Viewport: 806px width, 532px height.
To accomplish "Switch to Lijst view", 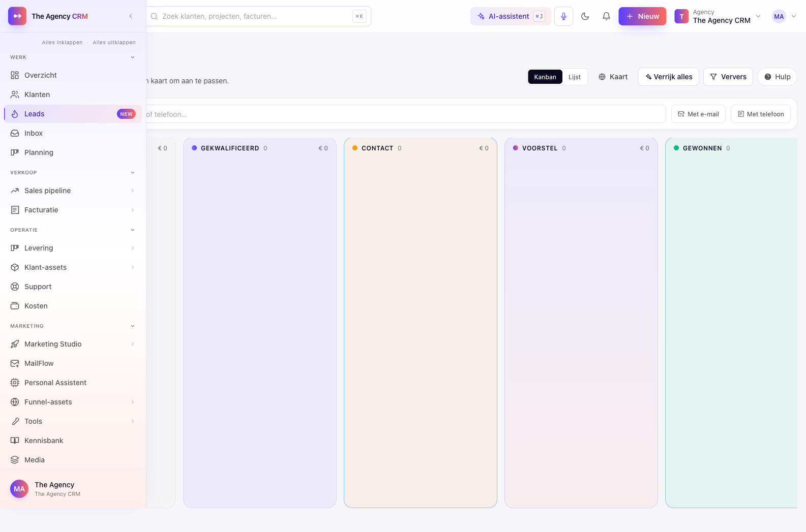I will [575, 77].
